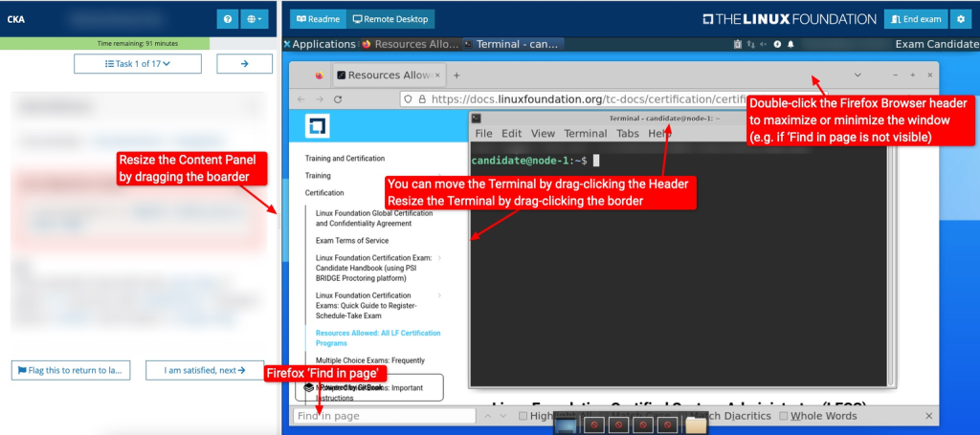Screen dimensions: 980x435
Task: Toggle the Highlight All checkbox
Action: click(x=523, y=416)
